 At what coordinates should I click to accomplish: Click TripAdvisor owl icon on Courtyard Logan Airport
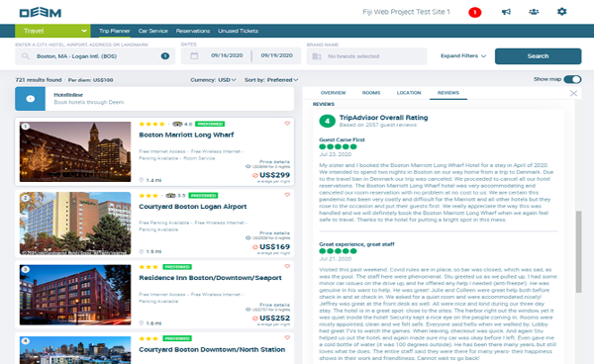pyautogui.click(x=170, y=196)
